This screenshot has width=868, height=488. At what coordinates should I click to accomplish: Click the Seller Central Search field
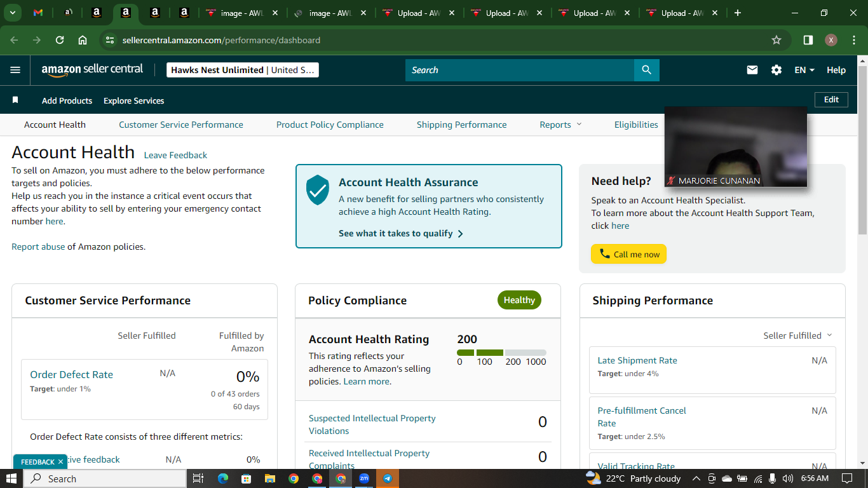(520, 70)
